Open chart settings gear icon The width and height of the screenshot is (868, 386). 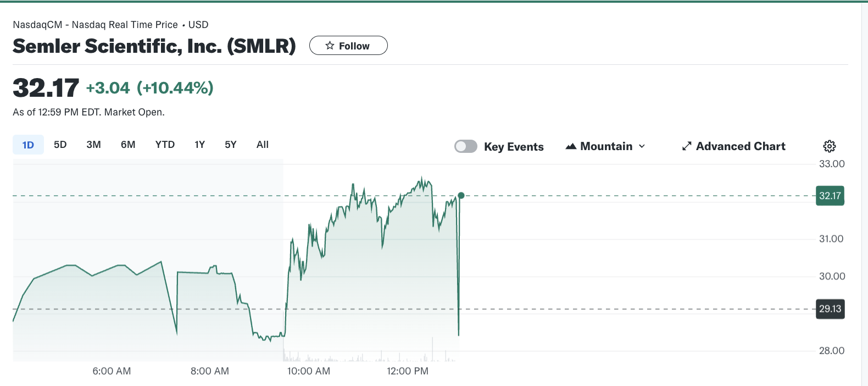[x=830, y=146]
